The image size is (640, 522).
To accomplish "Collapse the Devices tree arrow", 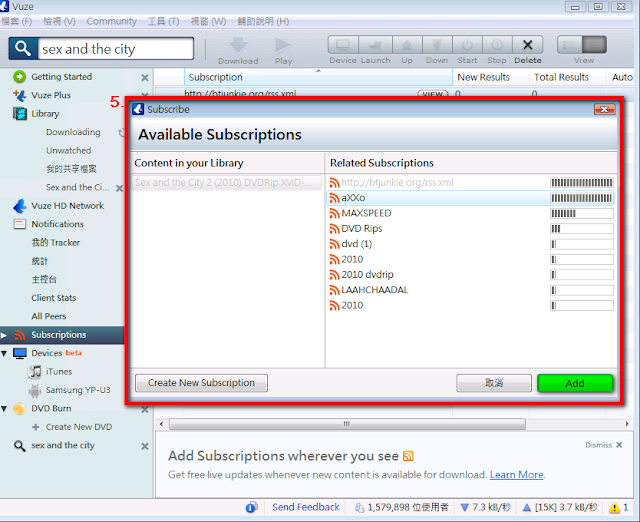I will pos(4,353).
